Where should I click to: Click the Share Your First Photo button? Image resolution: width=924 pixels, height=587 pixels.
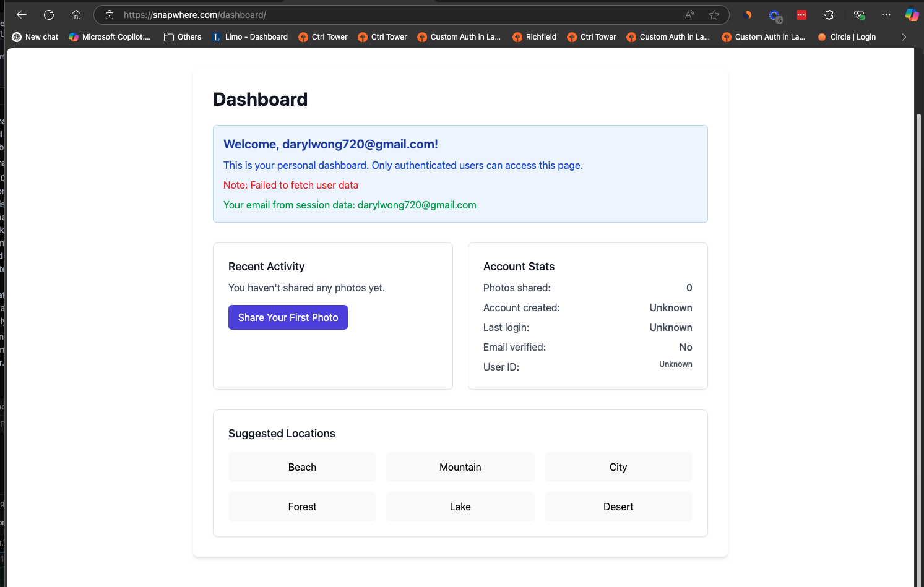[288, 317]
